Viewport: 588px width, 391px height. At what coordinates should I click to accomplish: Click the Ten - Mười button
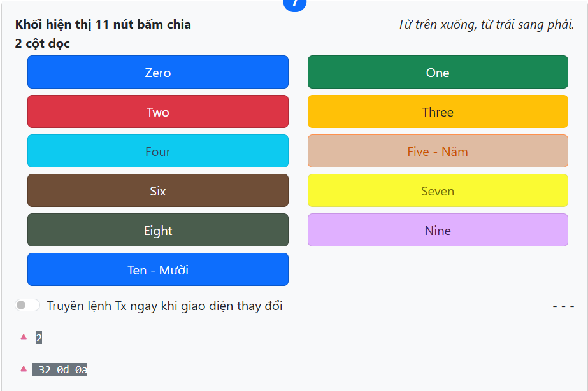click(x=157, y=269)
